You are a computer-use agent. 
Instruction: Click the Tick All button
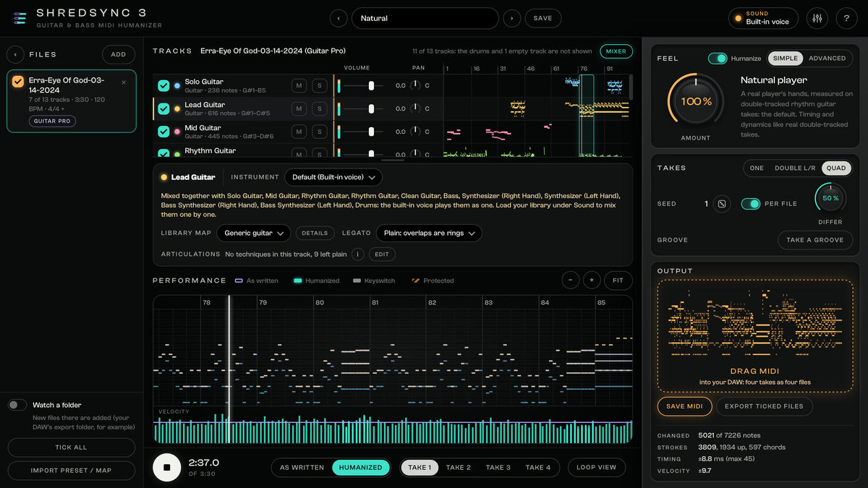(71, 448)
